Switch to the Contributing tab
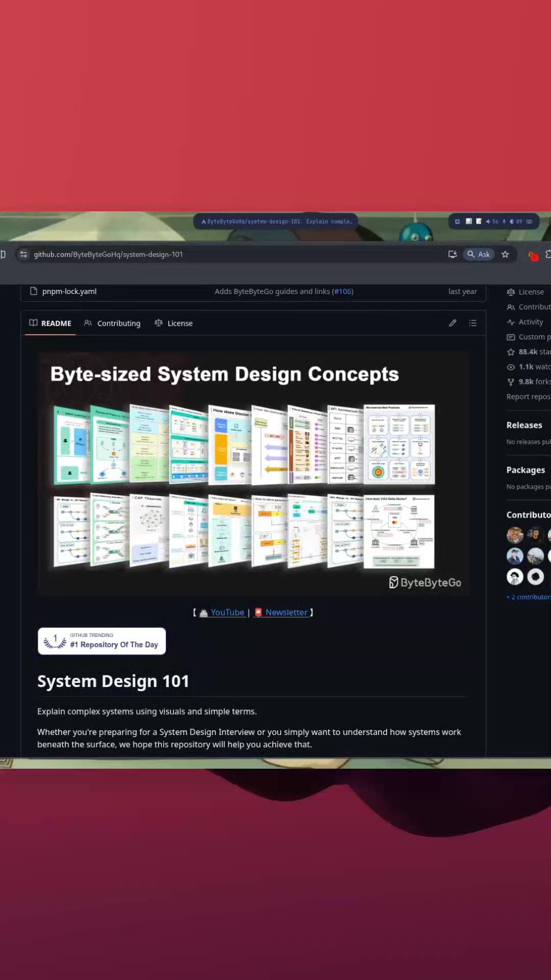 (112, 323)
